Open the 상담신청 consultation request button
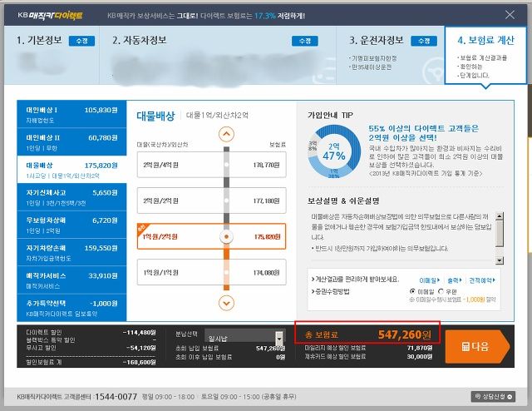Viewport: 532px width, 411px height. click(x=493, y=396)
